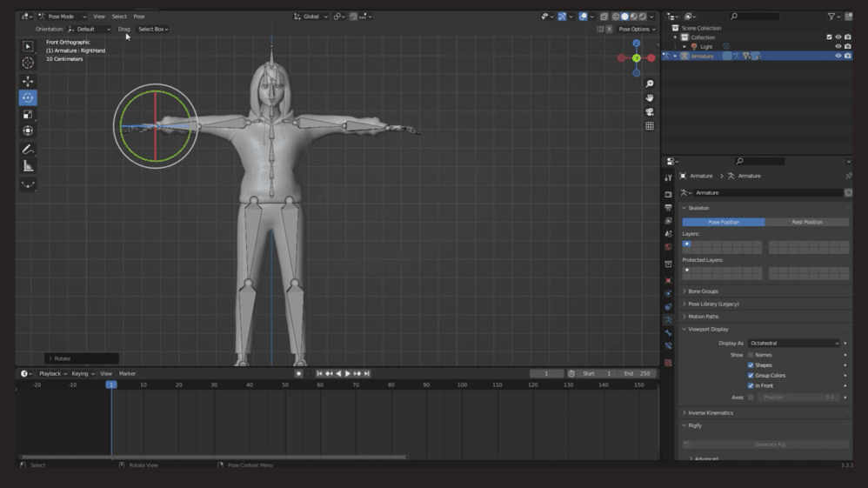Select the Select Box tool icon
The height and width of the screenshot is (488, 868).
point(28,46)
